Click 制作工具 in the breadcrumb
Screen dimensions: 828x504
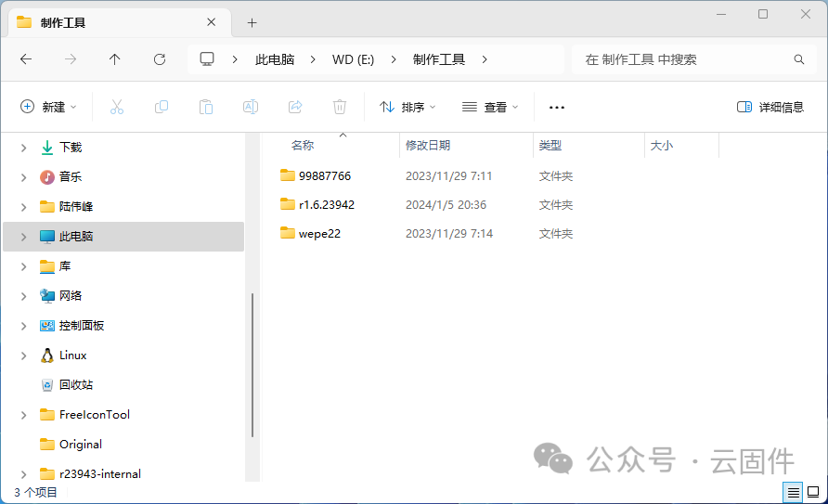[x=439, y=59]
